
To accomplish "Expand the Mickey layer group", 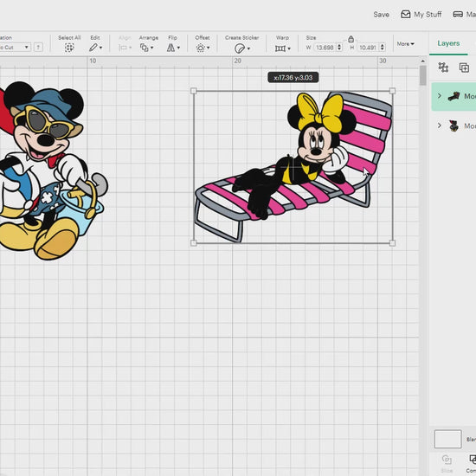I will (440, 125).
